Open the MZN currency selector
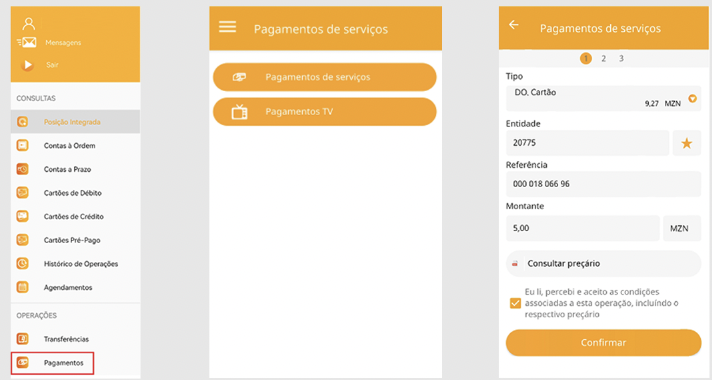 682,228
